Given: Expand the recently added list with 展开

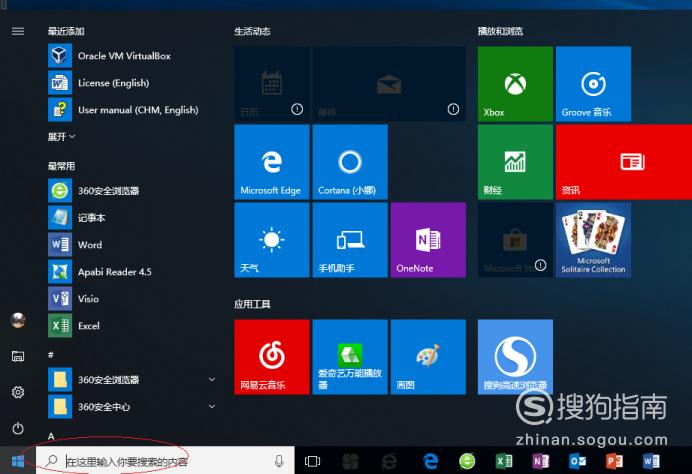Looking at the screenshot, I should coord(61,137).
